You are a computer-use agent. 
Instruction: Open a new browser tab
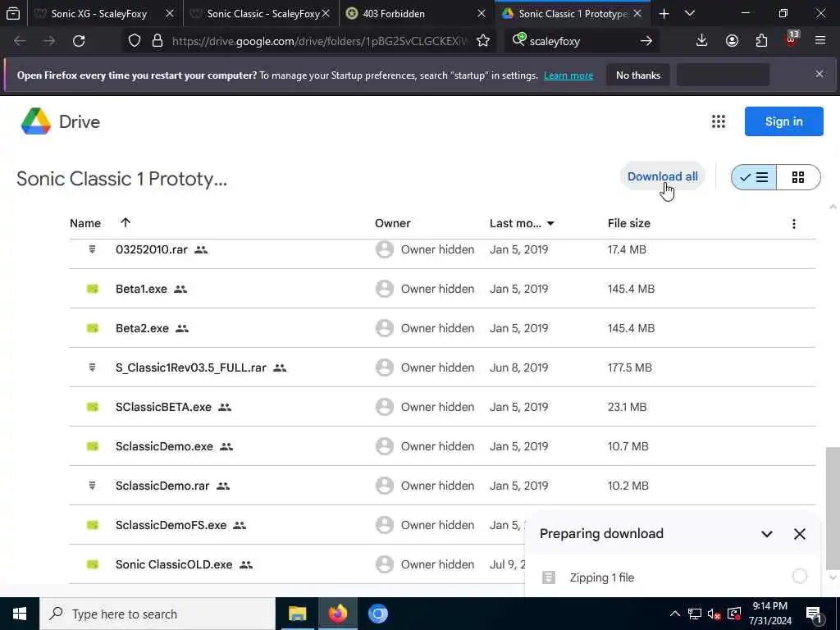click(664, 13)
